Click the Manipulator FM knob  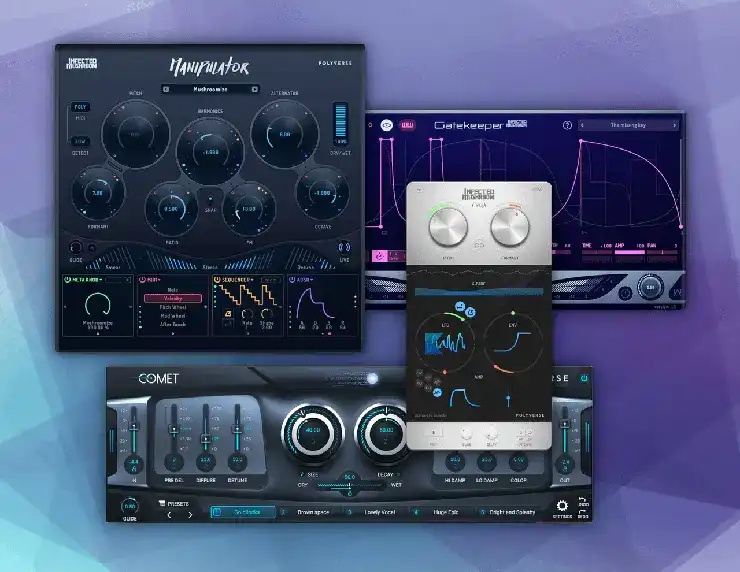coord(249,209)
